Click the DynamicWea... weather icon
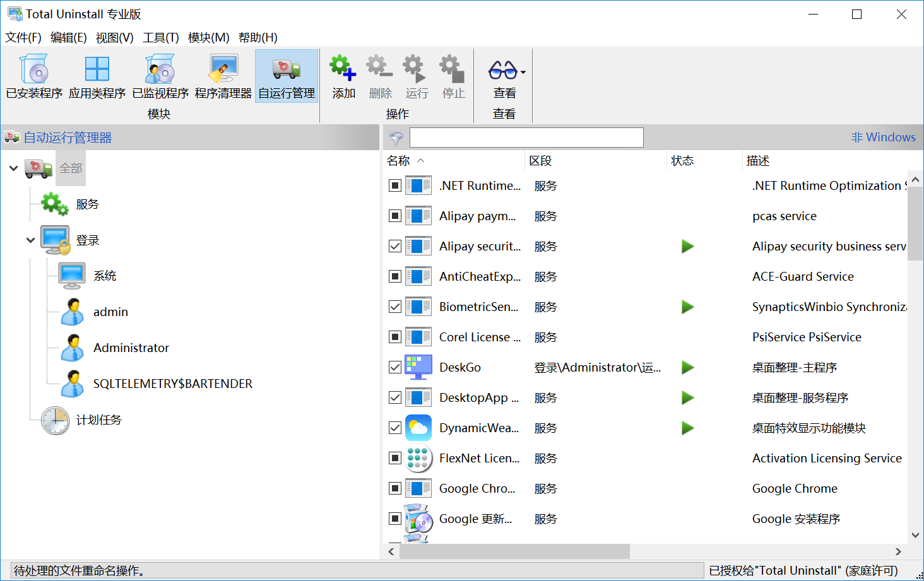This screenshot has width=924, height=581. tap(418, 428)
